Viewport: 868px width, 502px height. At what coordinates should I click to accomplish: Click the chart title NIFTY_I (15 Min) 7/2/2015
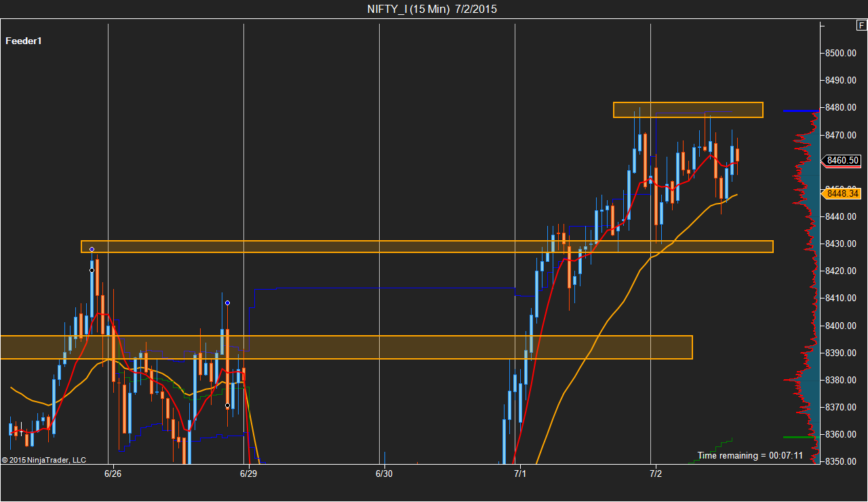coord(432,9)
